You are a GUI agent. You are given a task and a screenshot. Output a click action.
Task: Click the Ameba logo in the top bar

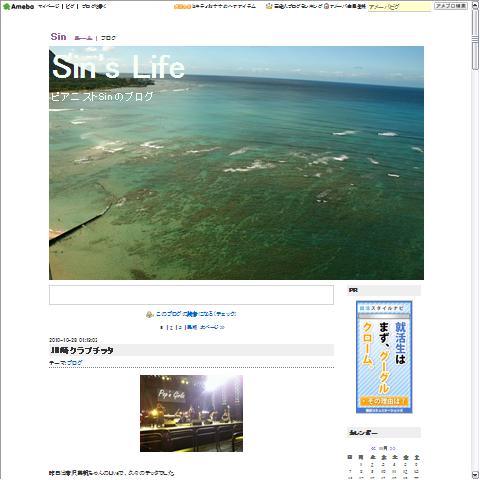[18, 6]
